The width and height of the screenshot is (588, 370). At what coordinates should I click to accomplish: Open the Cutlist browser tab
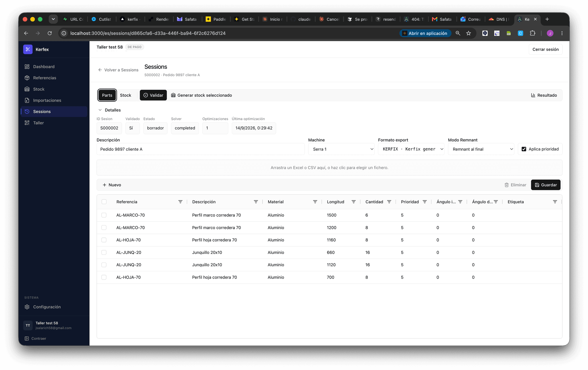(x=102, y=19)
